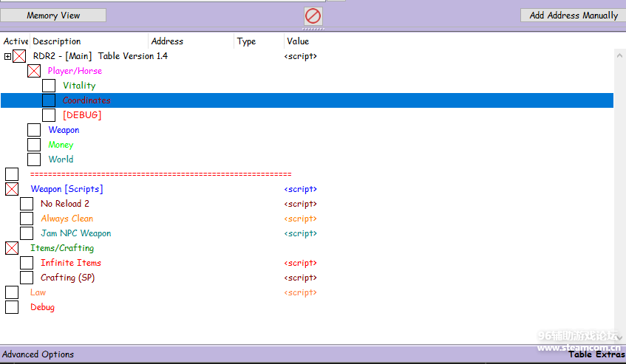Screen dimensions: 626x364
Task: Select 'Crafting (SP)' description text
Action: [67, 278]
